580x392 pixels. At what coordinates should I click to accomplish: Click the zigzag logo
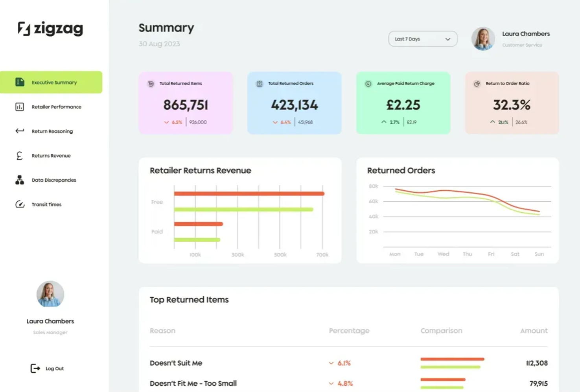coord(50,29)
